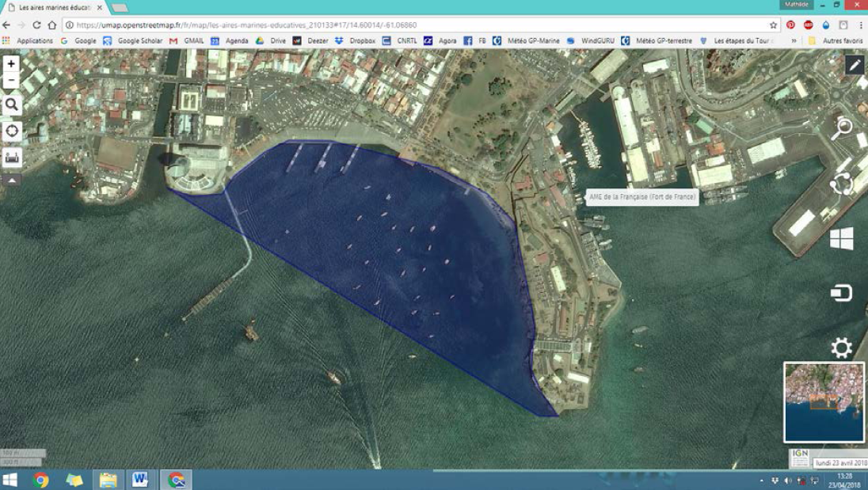Click the address bar URL field

point(396,25)
